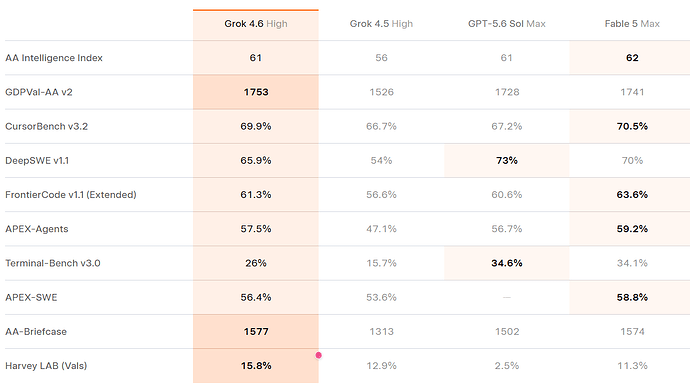690x387 pixels.
Task: Select the Grok 4.5 High column header
Action: point(381,24)
